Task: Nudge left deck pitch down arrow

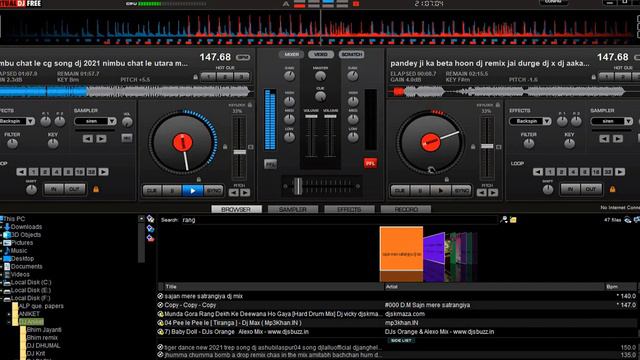Action: [x=233, y=193]
